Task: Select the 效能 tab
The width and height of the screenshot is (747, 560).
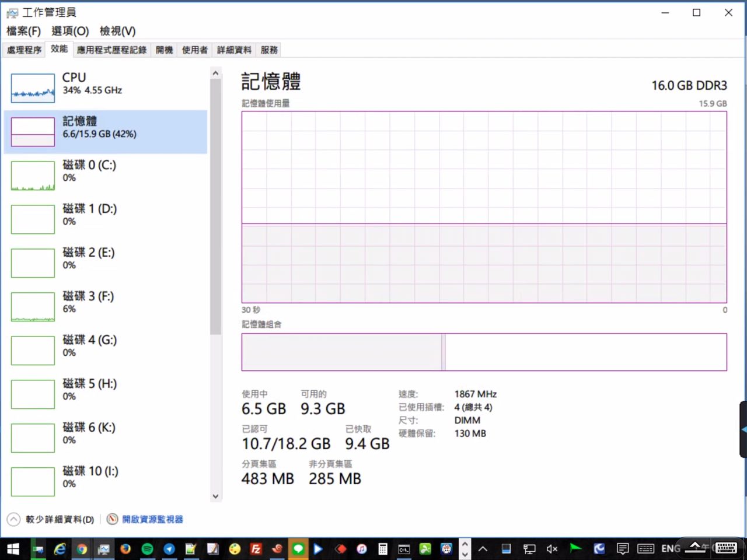Action: point(59,49)
